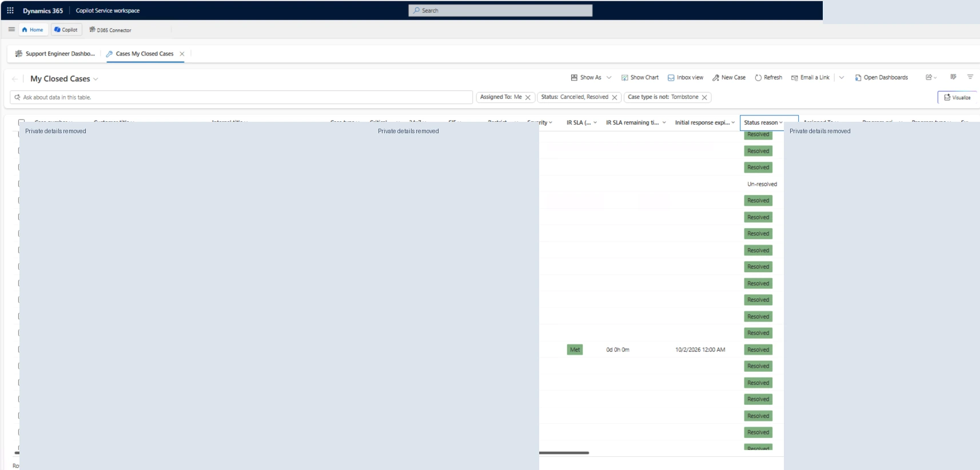Open the Copilot session tab
980x470 pixels.
pos(66,30)
